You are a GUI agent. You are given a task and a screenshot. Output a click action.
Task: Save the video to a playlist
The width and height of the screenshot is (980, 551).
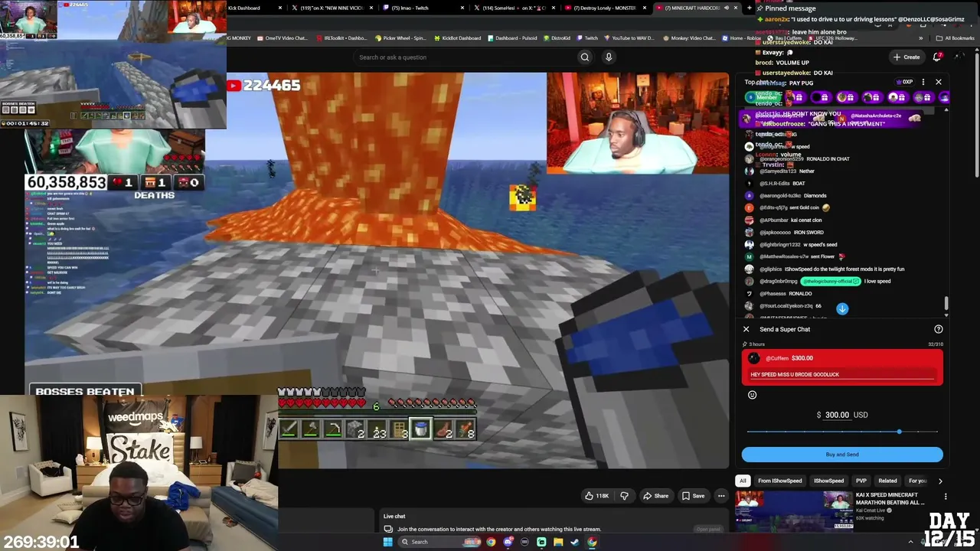click(693, 496)
